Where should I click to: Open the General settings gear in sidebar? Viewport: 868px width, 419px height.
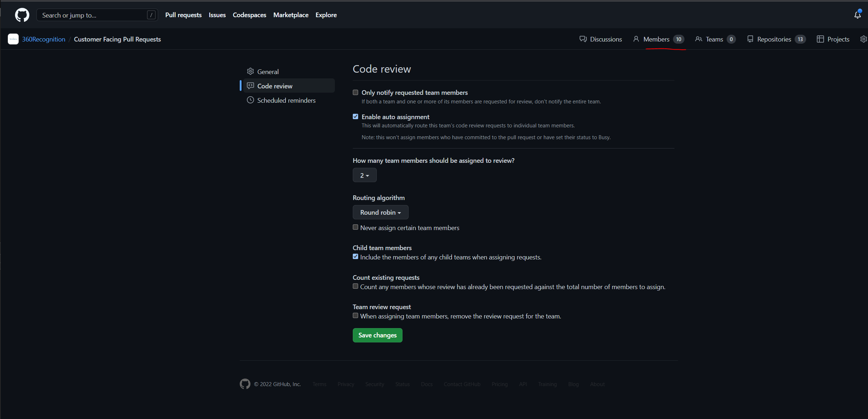point(251,71)
